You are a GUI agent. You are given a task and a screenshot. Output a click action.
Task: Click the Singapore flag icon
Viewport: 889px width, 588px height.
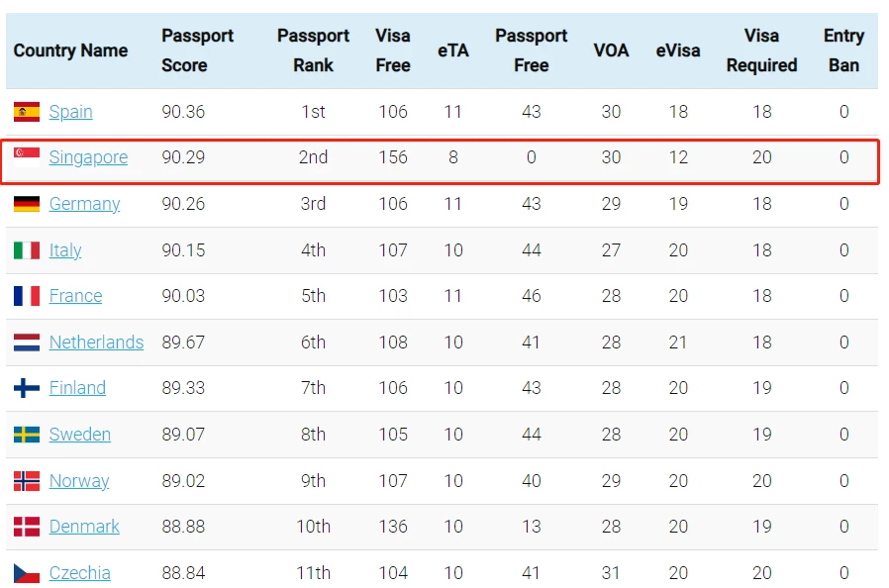(x=27, y=157)
